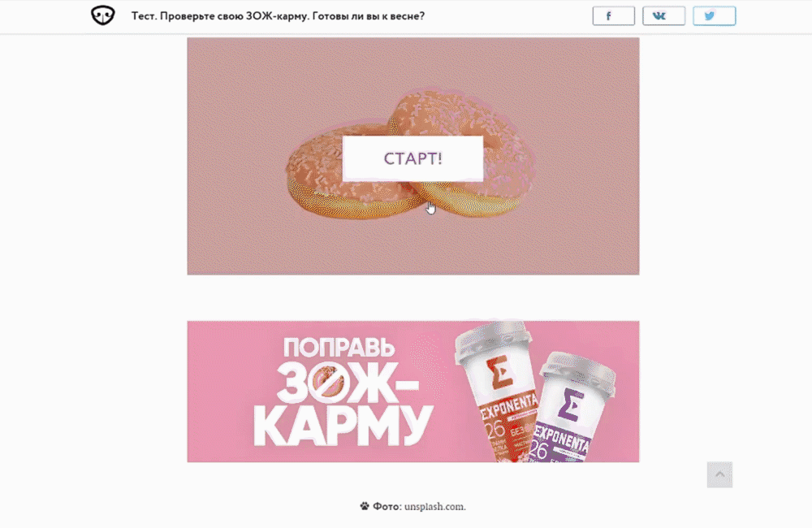Click the sigma logo on the red cup
The image size is (812, 528).
[499, 373]
